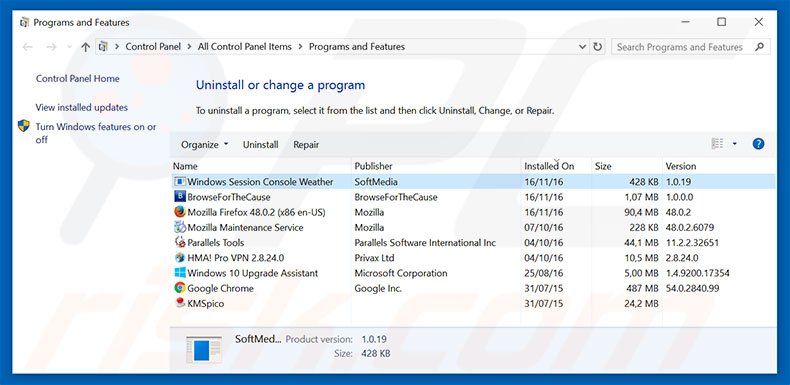Select KMSpico entry name
The width and height of the screenshot is (790, 385).
click(206, 303)
